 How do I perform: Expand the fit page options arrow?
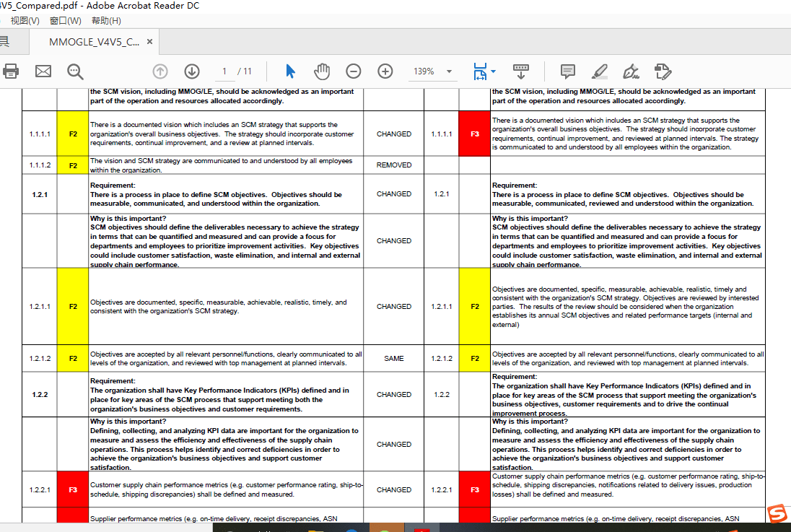(494, 71)
